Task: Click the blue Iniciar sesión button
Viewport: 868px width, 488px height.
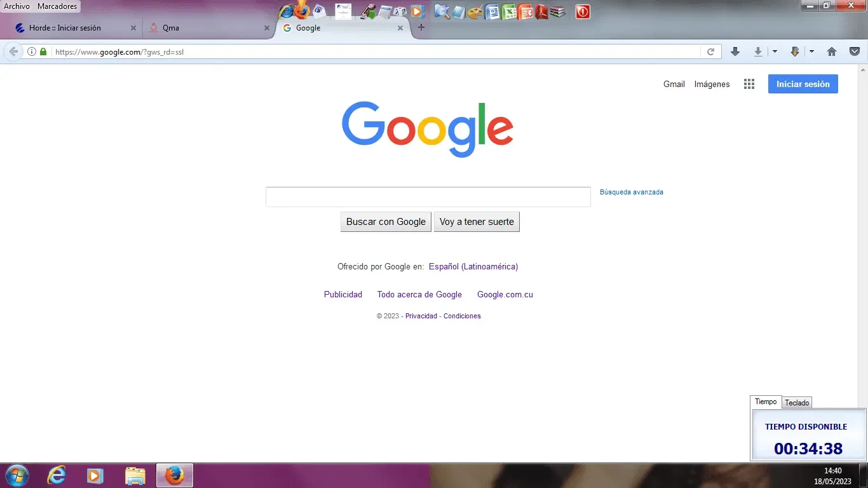Action: tap(803, 84)
